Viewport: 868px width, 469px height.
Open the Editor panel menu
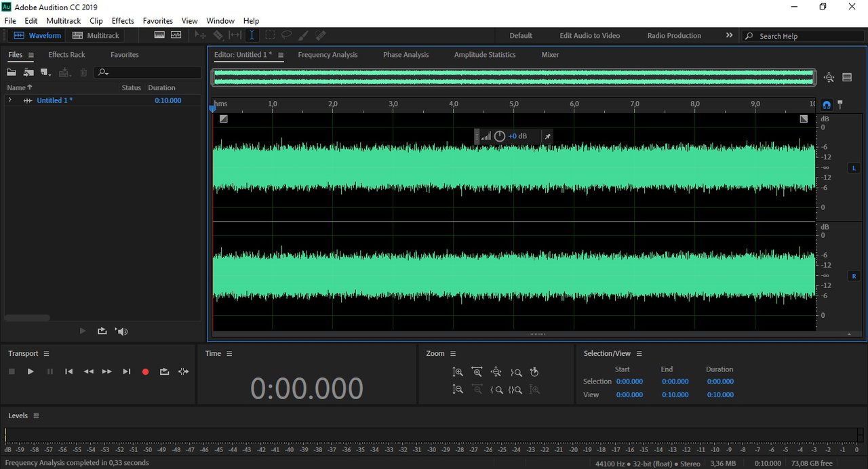281,55
